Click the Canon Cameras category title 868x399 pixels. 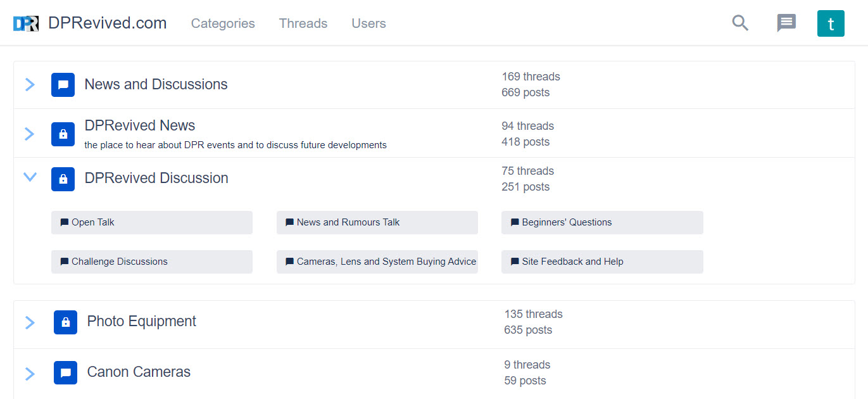coord(139,372)
